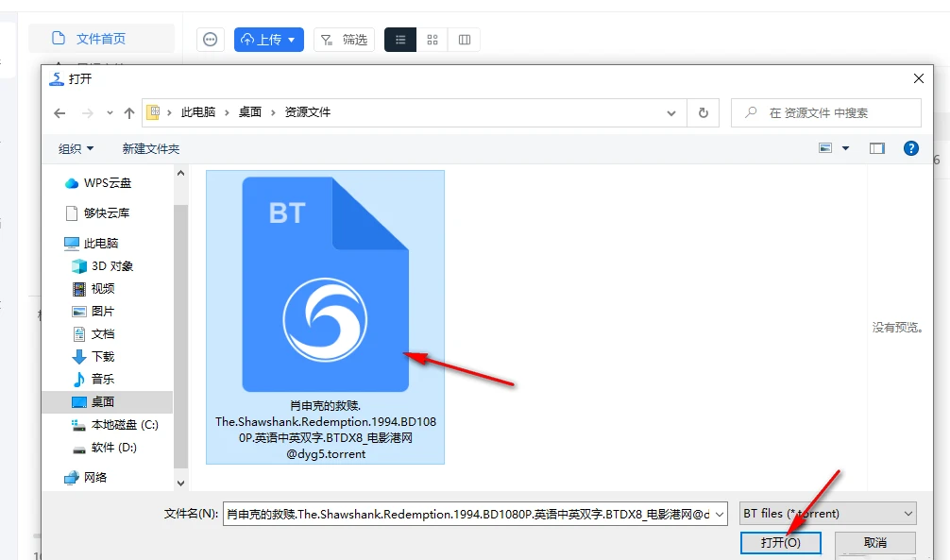Open the 组织 menu
Viewport: 950px width, 560px height.
[76, 148]
